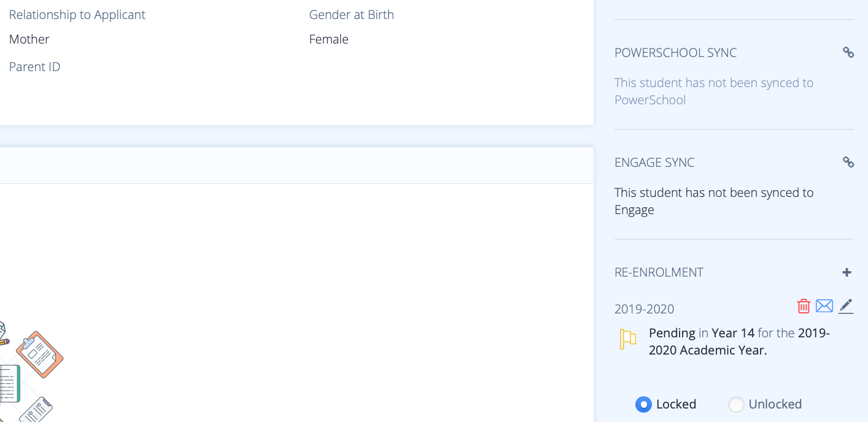The width and height of the screenshot is (868, 422).
Task: Click the RE-ENROLMENT section heading
Action: coord(659,272)
